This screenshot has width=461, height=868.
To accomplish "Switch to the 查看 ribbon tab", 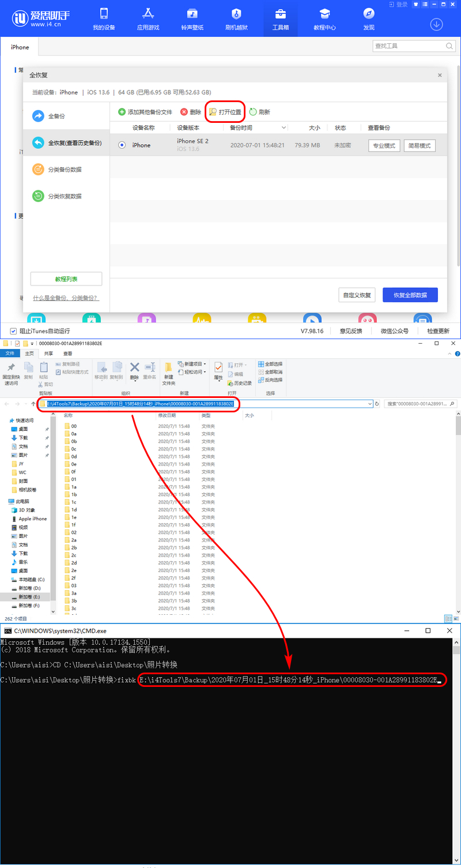I will (68, 354).
